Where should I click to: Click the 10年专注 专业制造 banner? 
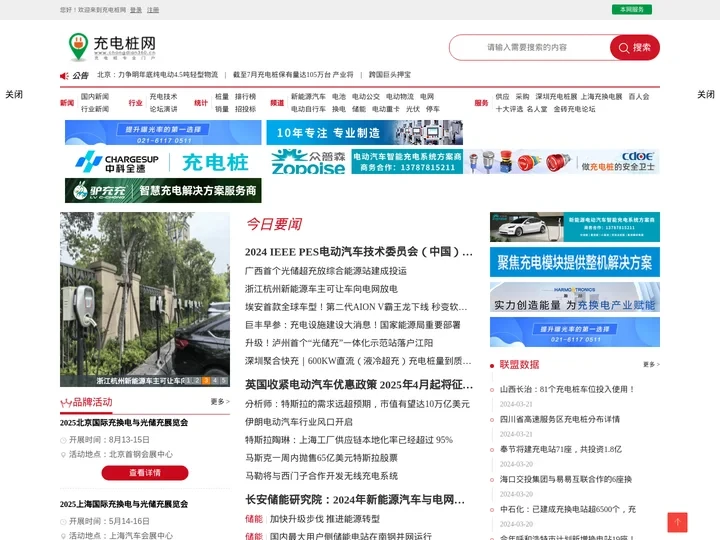pos(365,133)
